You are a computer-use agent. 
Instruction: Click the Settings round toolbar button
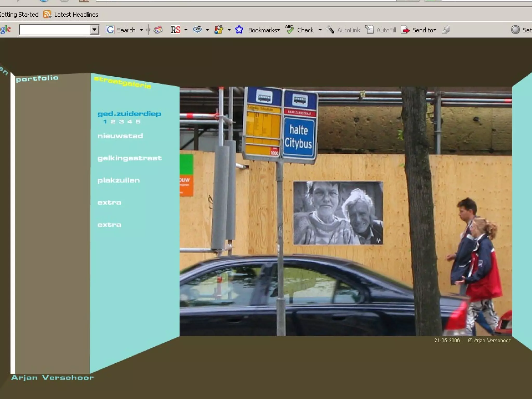pos(515,30)
